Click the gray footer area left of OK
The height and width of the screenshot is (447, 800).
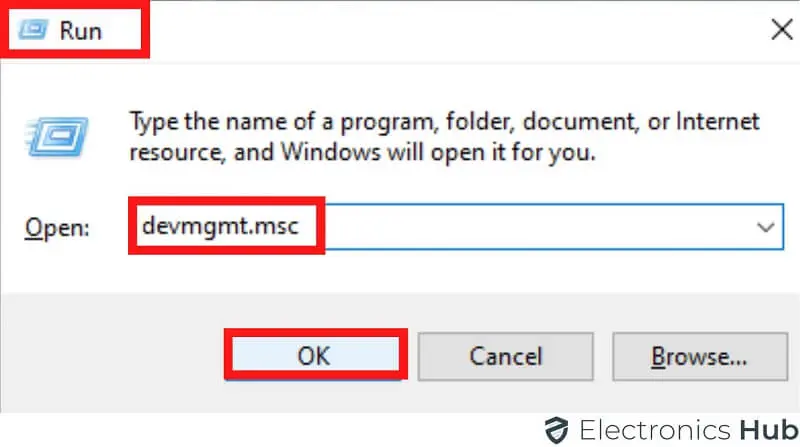pos(110,355)
